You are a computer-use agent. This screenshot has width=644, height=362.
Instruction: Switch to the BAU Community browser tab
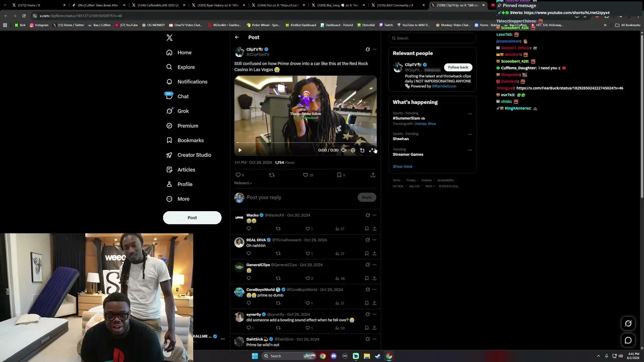coord(397,5)
